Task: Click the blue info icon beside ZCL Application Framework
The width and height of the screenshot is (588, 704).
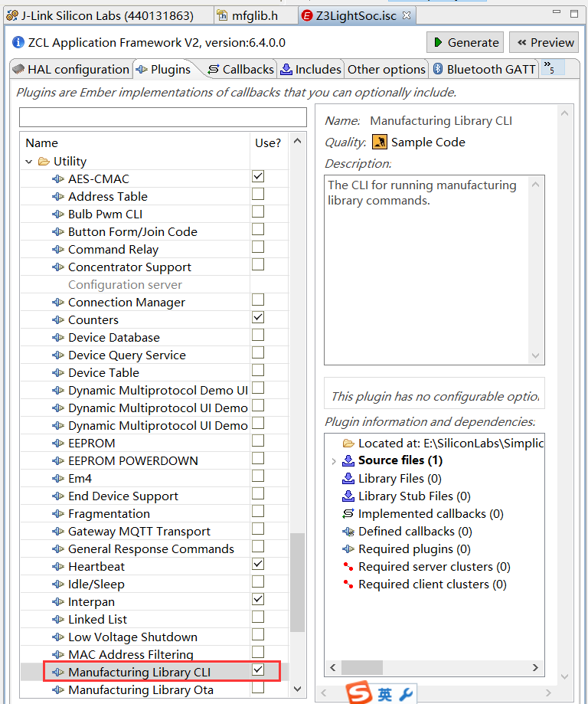Action: pyautogui.click(x=18, y=42)
